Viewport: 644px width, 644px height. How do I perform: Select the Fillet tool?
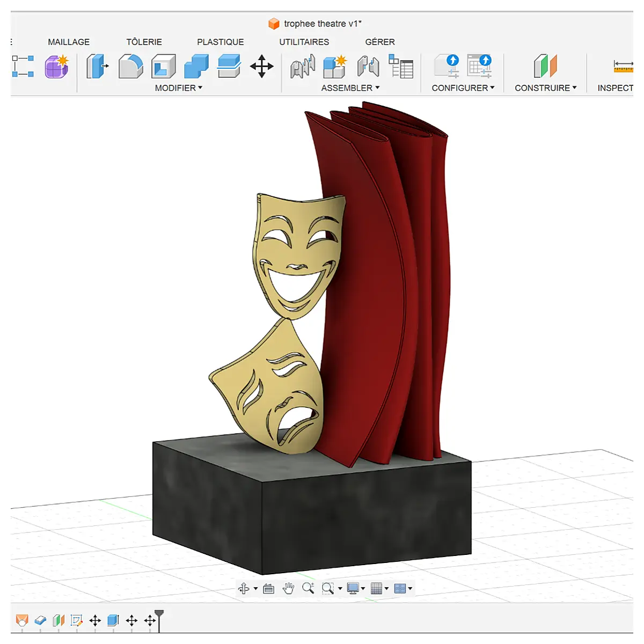130,67
